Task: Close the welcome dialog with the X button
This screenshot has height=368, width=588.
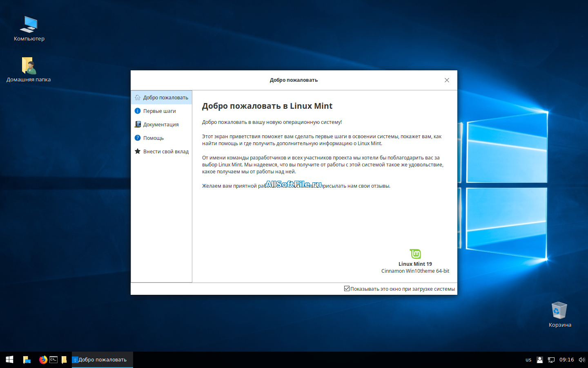Action: click(447, 80)
